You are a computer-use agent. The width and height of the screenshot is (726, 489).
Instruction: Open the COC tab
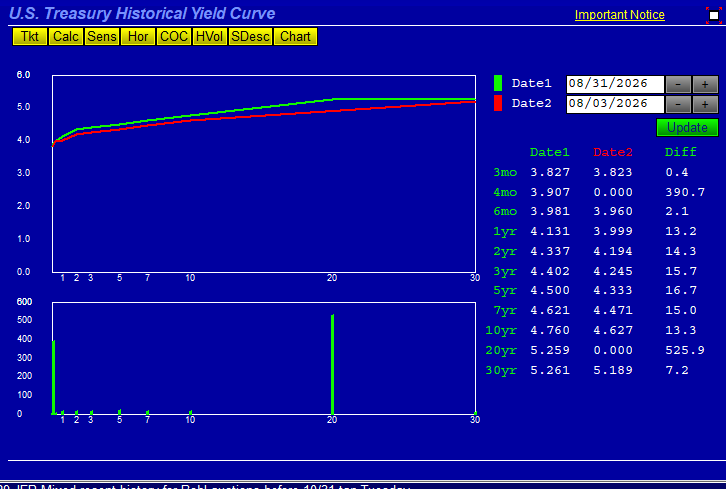point(174,37)
